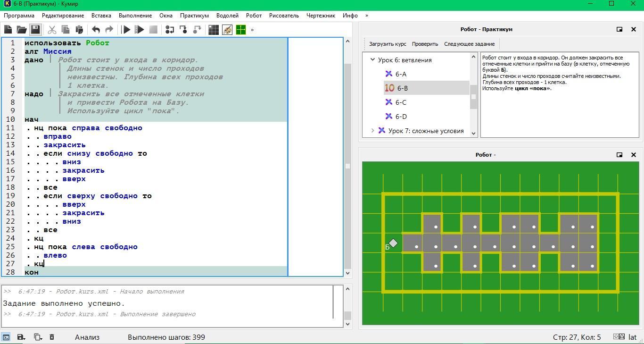This screenshot has height=344, width=644.
Task: Cut selection with the scissors icon
Action: click(52, 30)
